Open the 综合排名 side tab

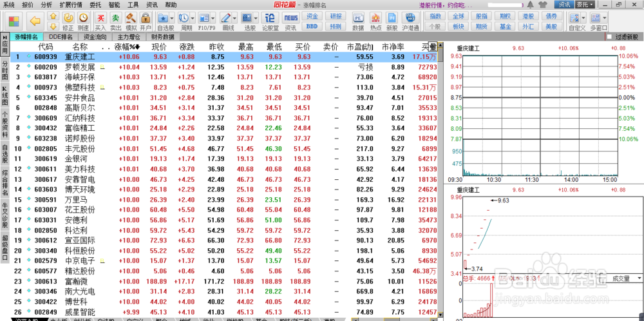click(5, 182)
